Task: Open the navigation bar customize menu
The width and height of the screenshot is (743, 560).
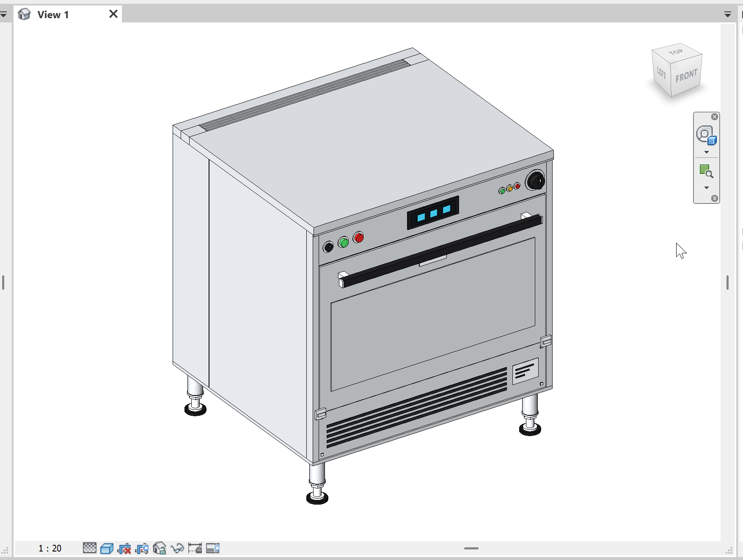Action: pyautogui.click(x=715, y=198)
